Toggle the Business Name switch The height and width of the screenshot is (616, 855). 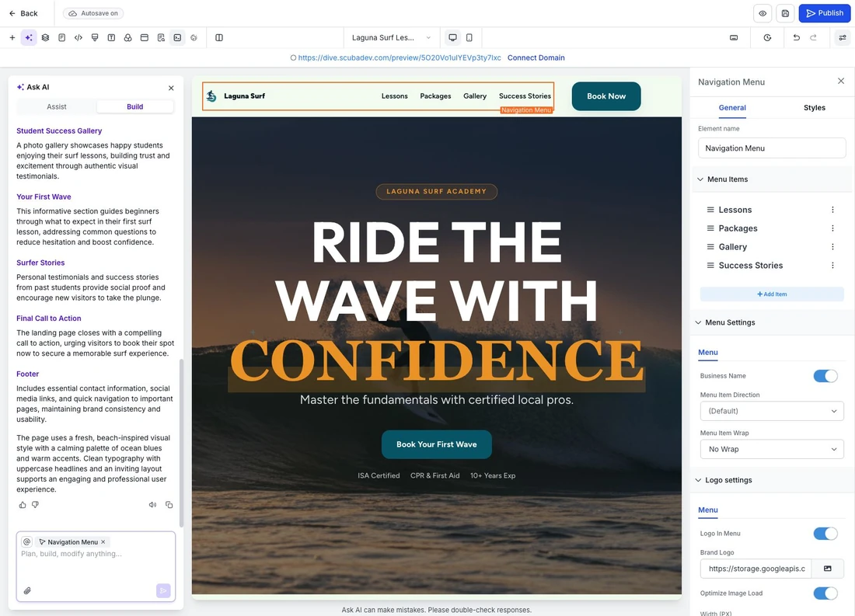[x=825, y=376]
